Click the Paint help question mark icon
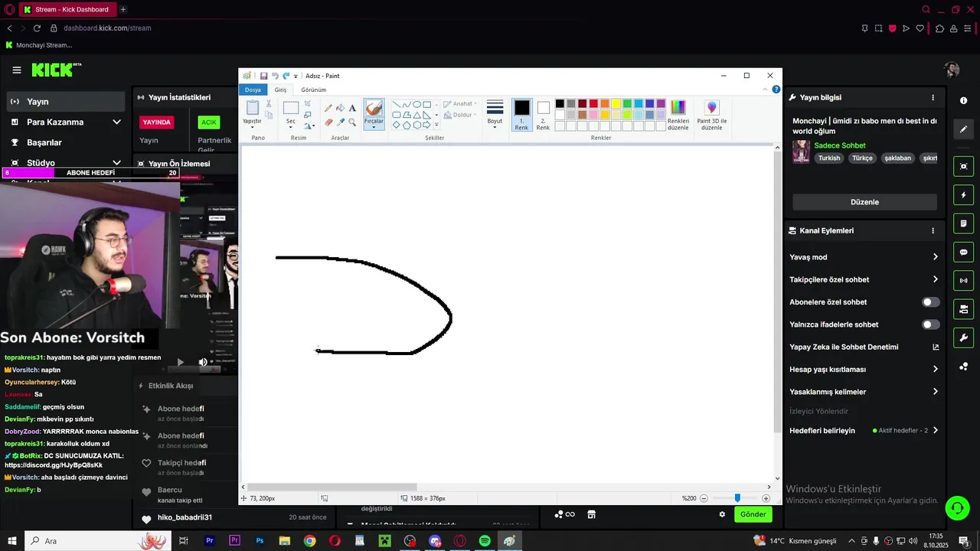 (776, 90)
